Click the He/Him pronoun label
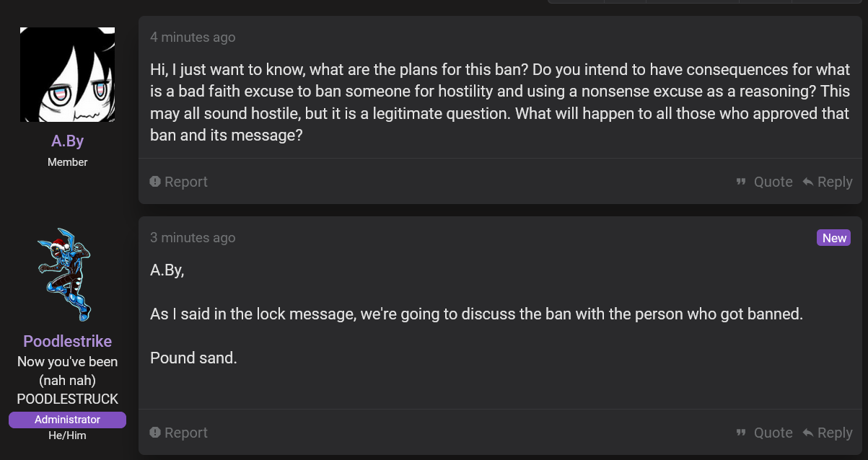 (67, 435)
